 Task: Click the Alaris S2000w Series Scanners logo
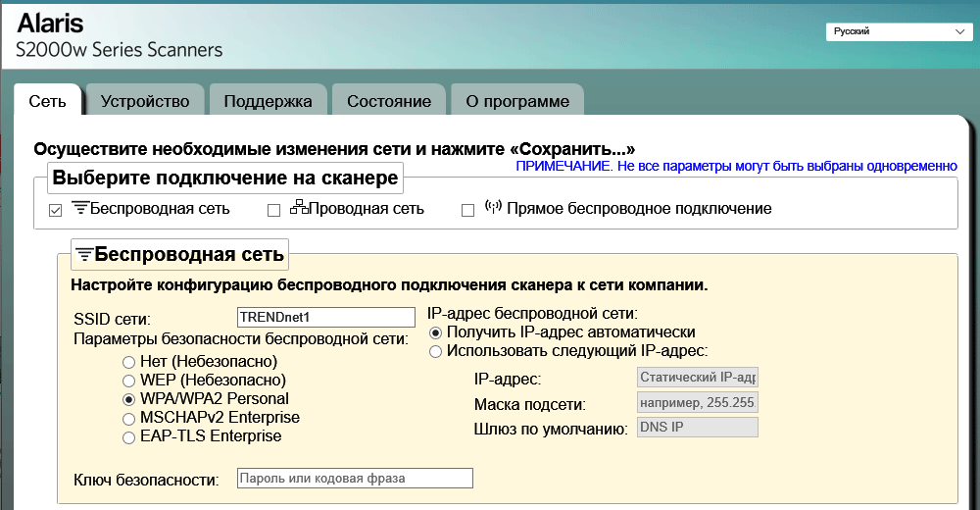120,35
